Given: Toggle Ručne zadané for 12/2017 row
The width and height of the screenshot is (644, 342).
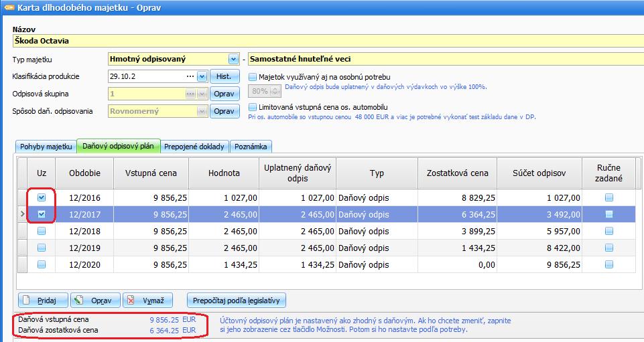Looking at the screenshot, I should coord(609,214).
